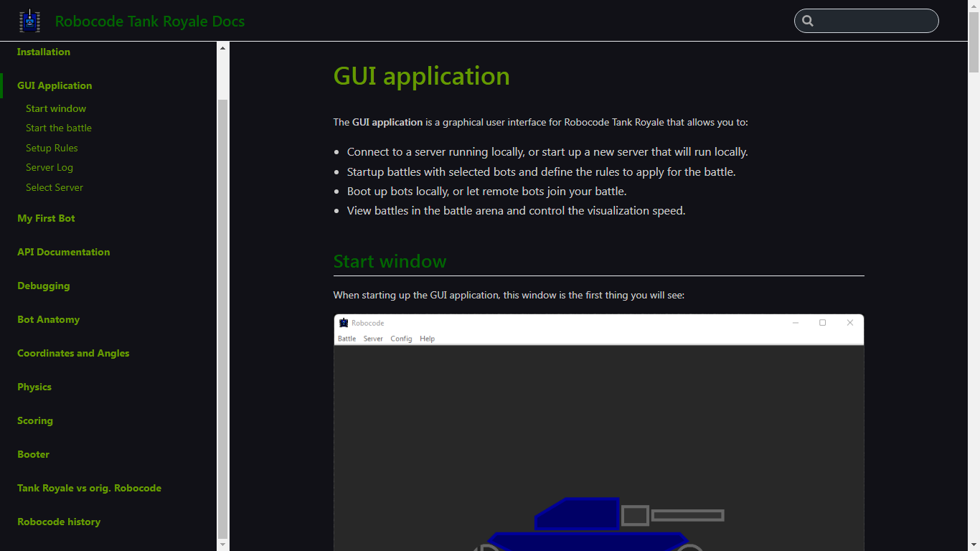Open My First Bot page
The width and height of the screenshot is (980, 551).
[46, 218]
